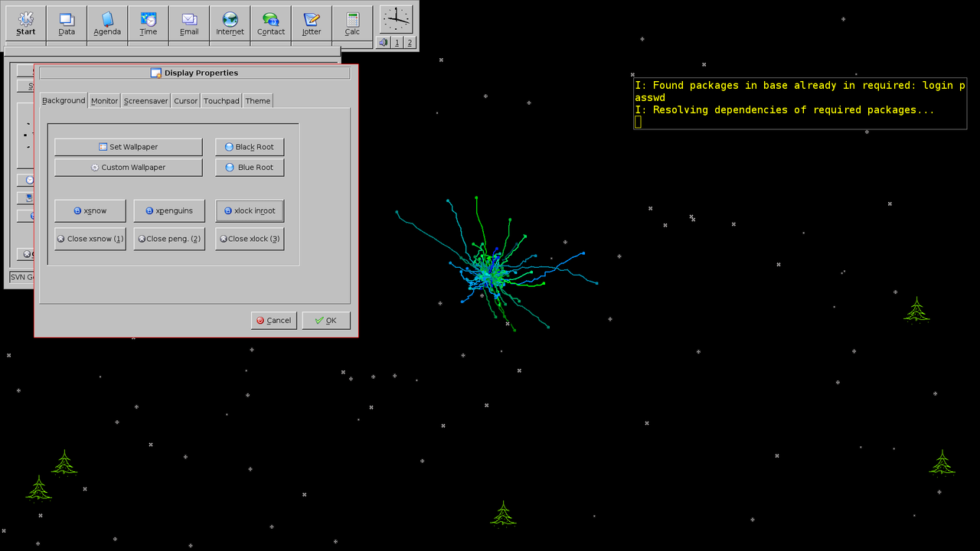This screenshot has height=551, width=980.
Task: Launch the Agenda app
Action: point(107,23)
